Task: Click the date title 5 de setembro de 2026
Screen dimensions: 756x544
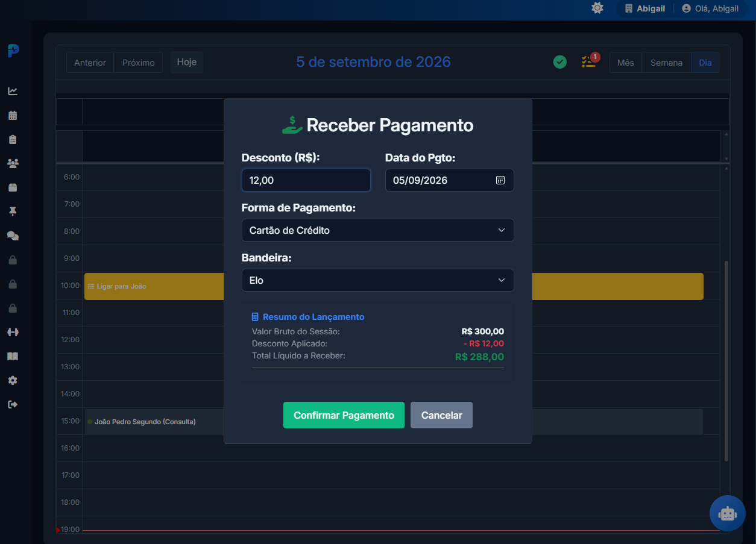Action: [373, 62]
